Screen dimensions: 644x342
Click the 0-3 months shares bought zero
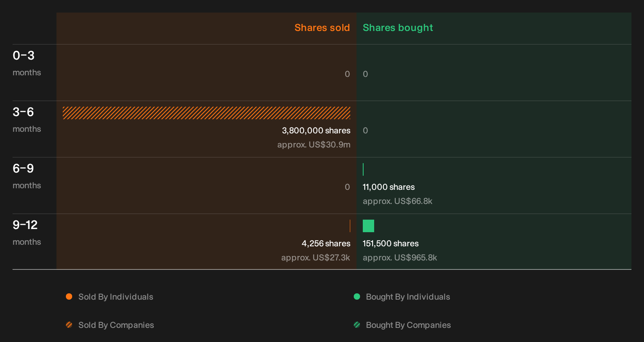coord(366,74)
